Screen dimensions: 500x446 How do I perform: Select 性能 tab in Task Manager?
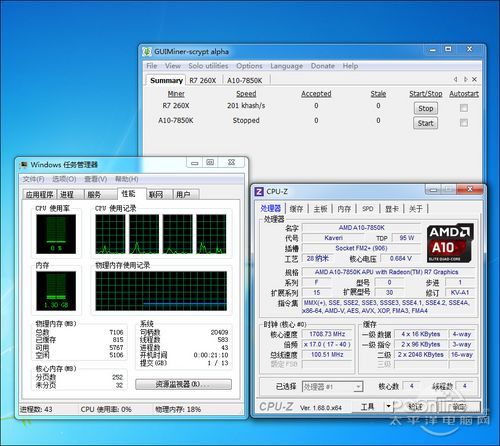point(132,194)
